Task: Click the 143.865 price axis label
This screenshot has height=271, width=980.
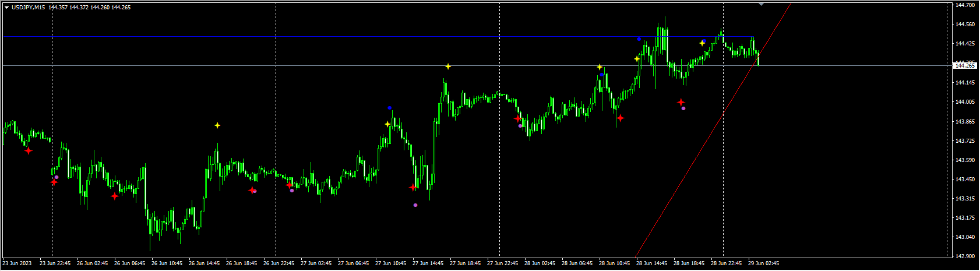Action: tap(965, 122)
